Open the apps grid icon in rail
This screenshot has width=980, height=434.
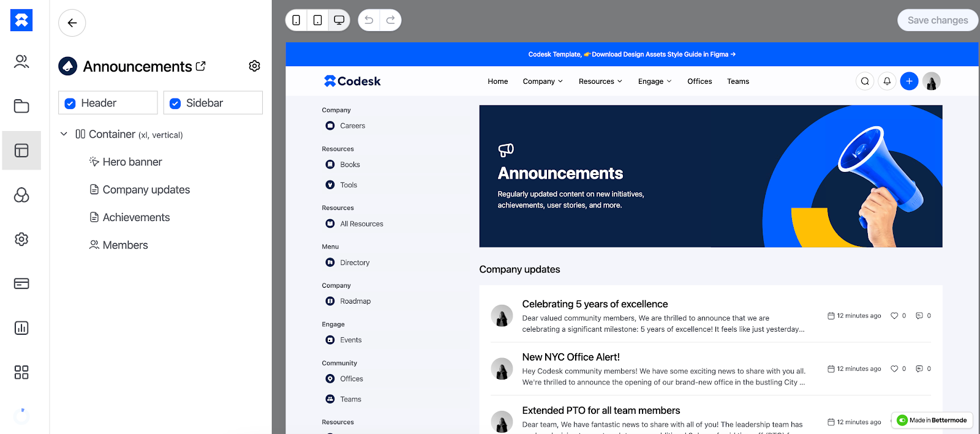(x=21, y=372)
